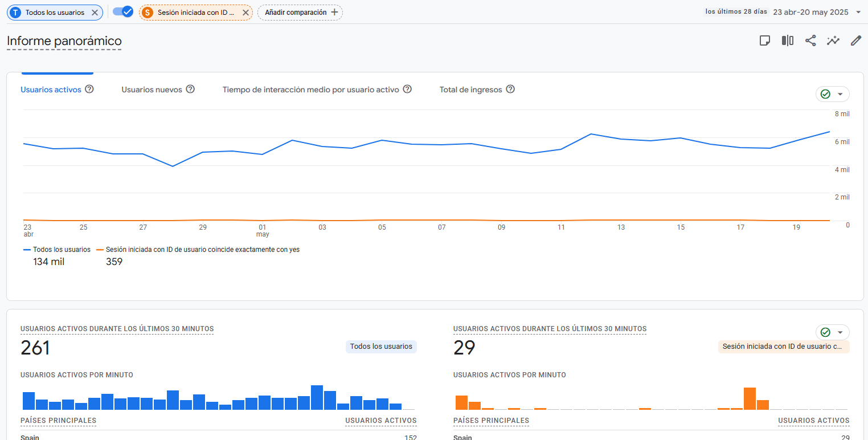Viewport: 868px width, 440px height.
Task: Click help icon beside Total de ingresos
Action: click(x=510, y=89)
